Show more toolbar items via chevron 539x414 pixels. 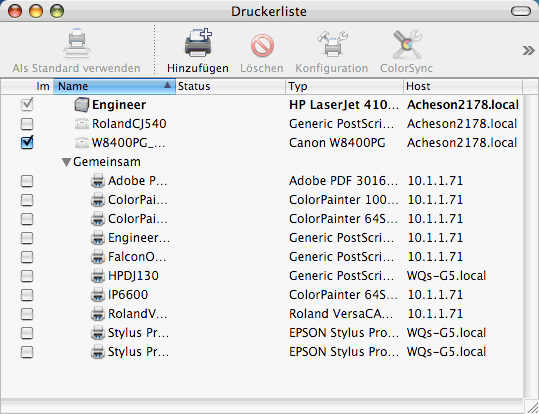(528, 51)
